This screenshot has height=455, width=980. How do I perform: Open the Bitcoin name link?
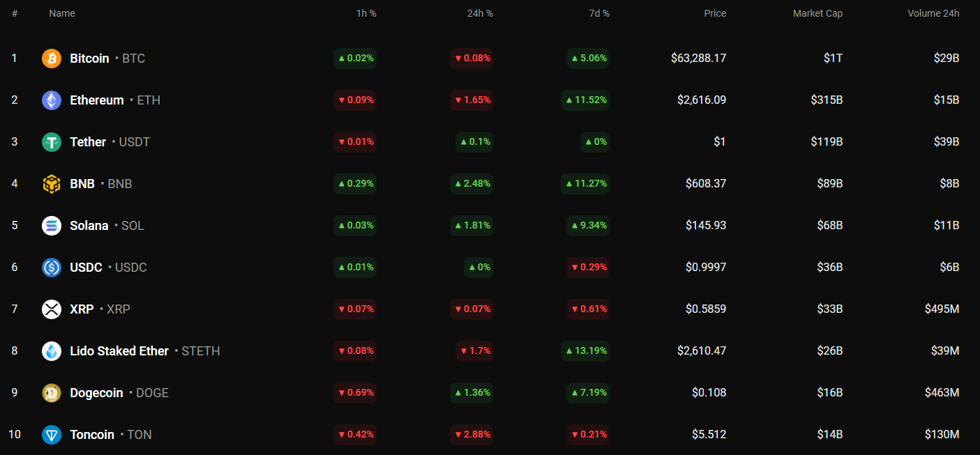pyautogui.click(x=89, y=59)
